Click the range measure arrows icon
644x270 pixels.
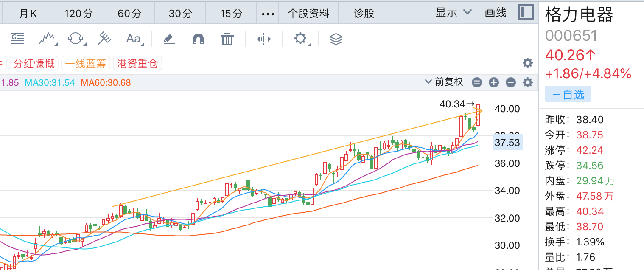point(263,39)
